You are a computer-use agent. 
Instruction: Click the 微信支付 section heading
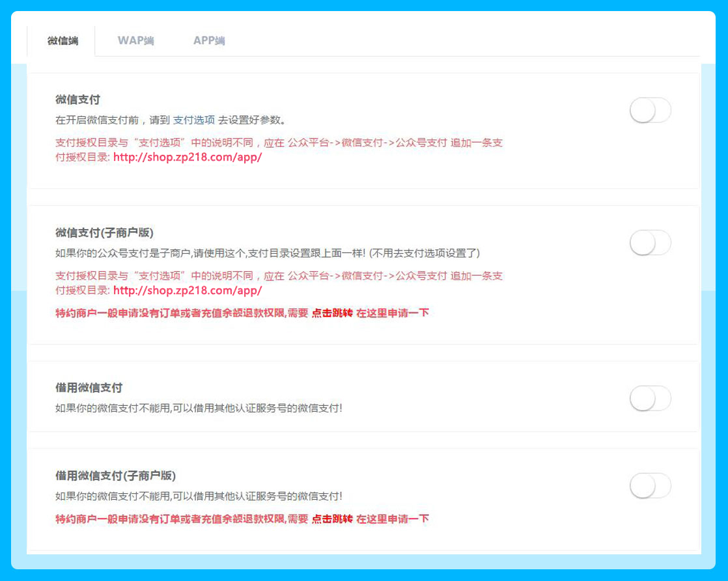pos(77,100)
